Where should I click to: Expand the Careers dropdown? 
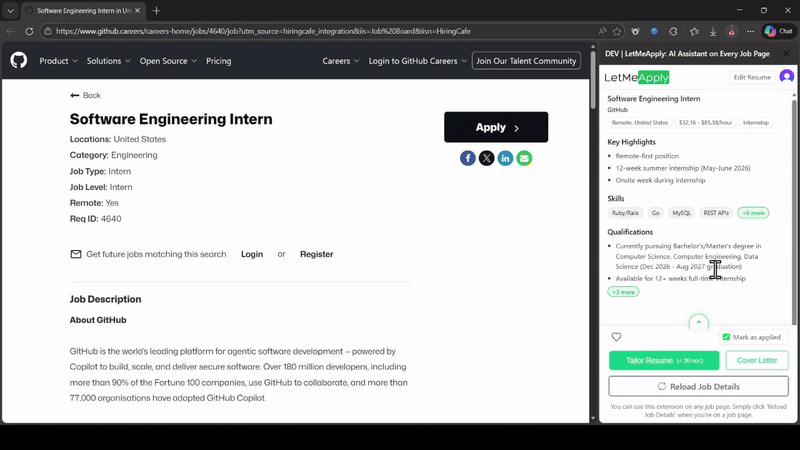point(341,61)
